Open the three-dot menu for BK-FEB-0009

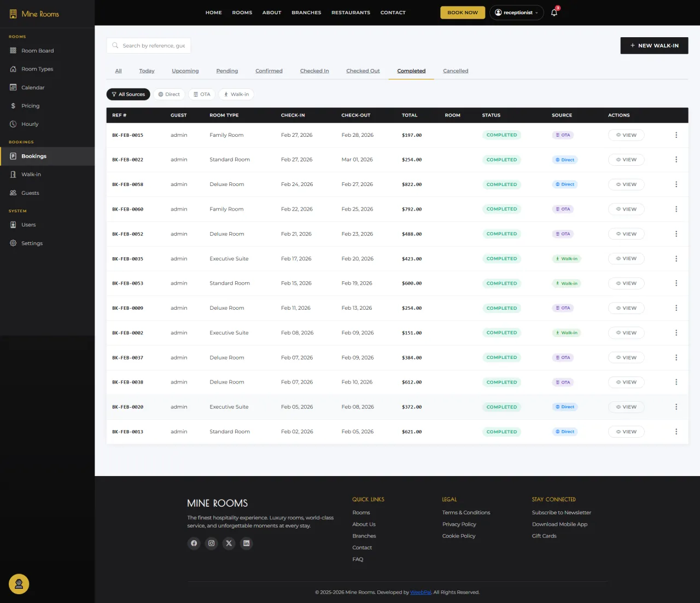676,308
